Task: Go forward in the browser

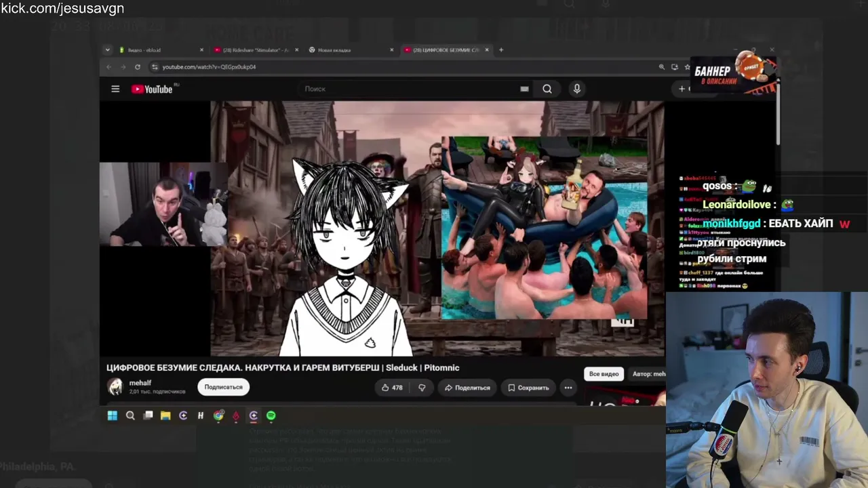Action: click(123, 67)
